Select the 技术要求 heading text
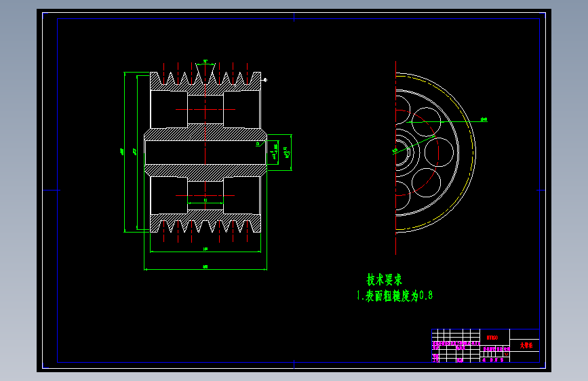Viewport: 588px width, 381px height. pos(384,280)
